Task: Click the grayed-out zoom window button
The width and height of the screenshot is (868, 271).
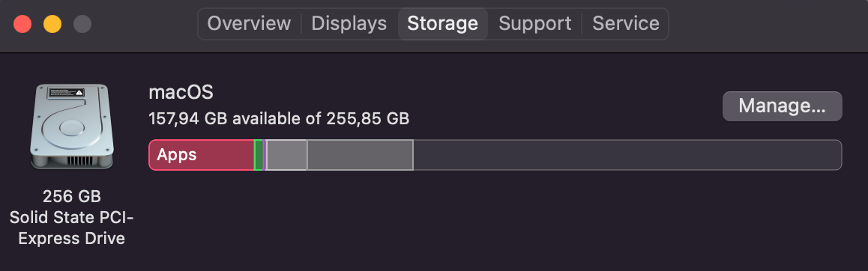Action: point(82,25)
